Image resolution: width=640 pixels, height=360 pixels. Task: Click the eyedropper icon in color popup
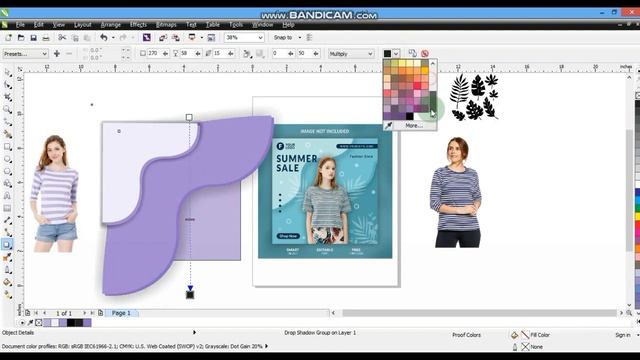coord(388,126)
